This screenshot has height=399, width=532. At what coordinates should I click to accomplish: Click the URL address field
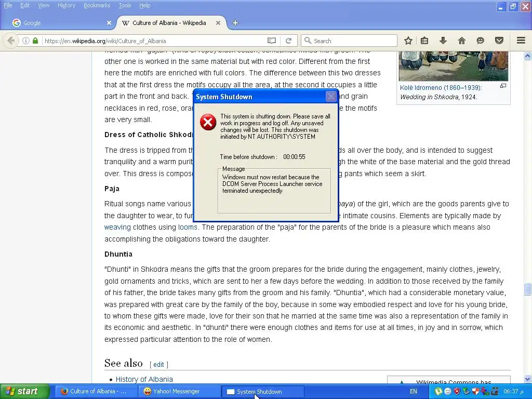153,41
